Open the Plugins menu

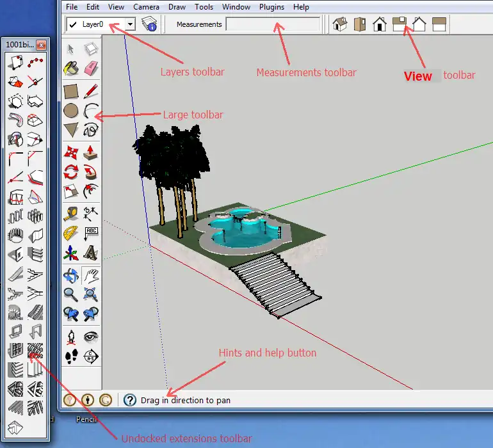[x=272, y=7]
